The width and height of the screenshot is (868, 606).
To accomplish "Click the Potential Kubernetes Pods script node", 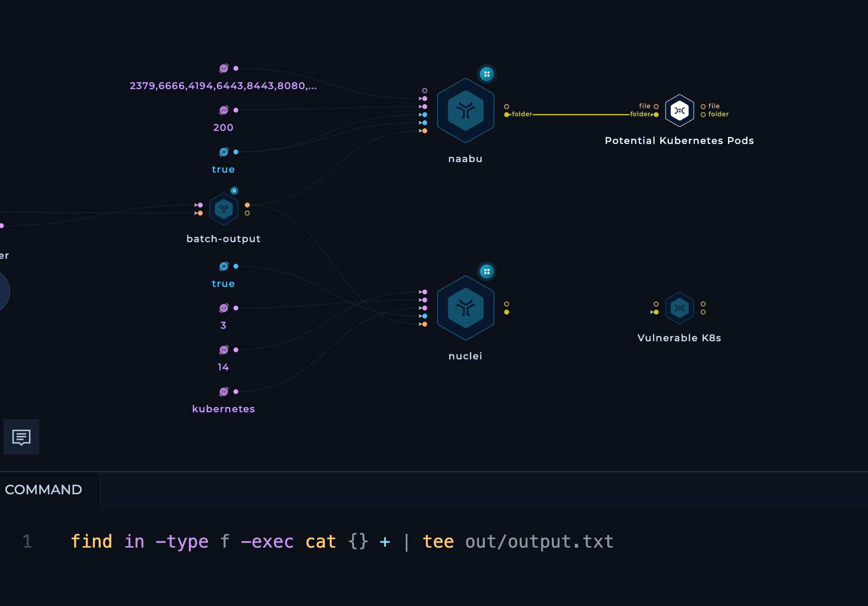I will coord(680,110).
